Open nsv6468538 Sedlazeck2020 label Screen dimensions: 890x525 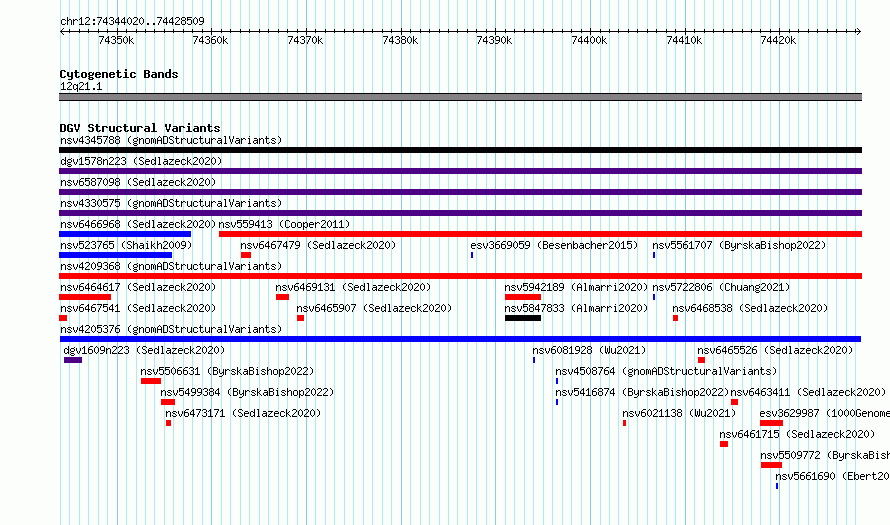pyautogui.click(x=750, y=308)
